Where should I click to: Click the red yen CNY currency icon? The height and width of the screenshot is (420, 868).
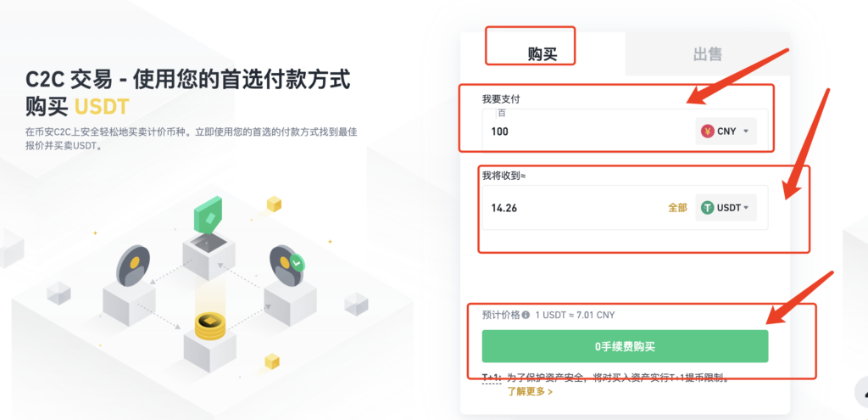(x=708, y=132)
